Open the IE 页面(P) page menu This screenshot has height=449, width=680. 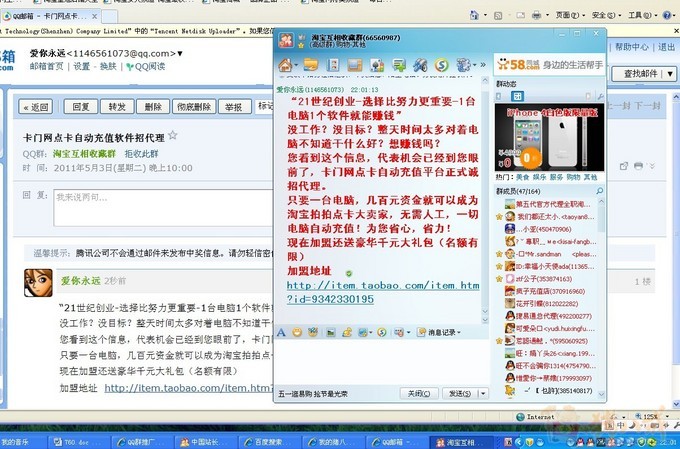tap(570, 15)
